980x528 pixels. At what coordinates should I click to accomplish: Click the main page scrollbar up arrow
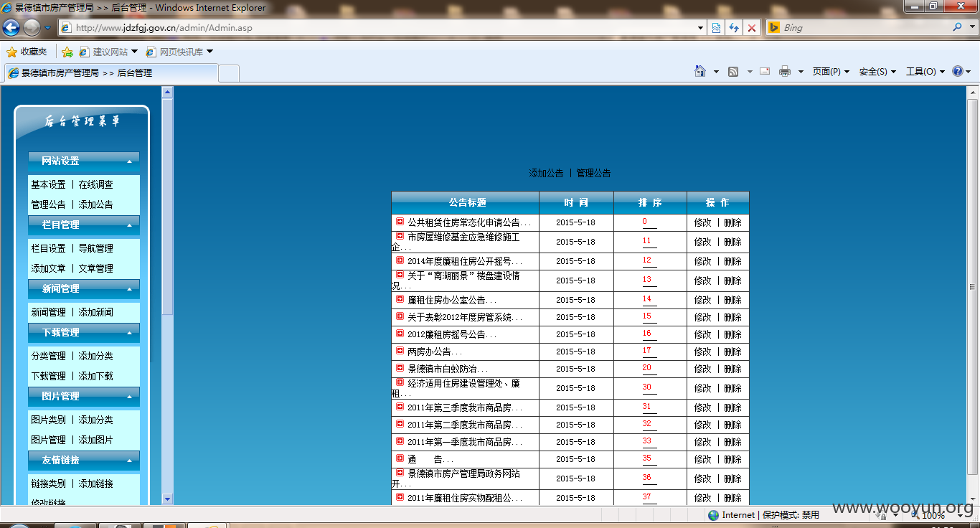[x=973, y=93]
